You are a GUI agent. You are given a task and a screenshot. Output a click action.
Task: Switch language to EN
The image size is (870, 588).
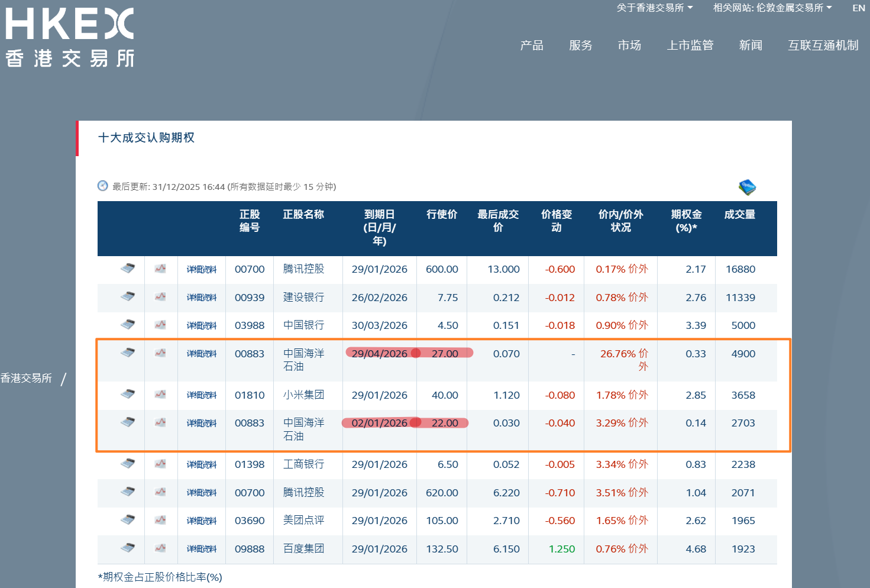point(859,8)
